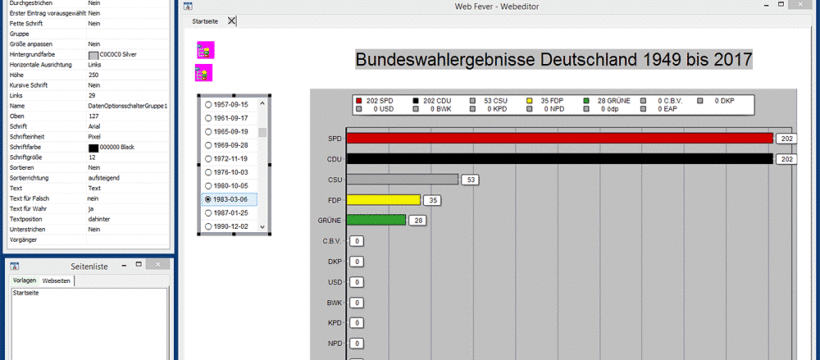820x360 pixels.
Task: Minimize the Webeditor window
Action: 766,5
